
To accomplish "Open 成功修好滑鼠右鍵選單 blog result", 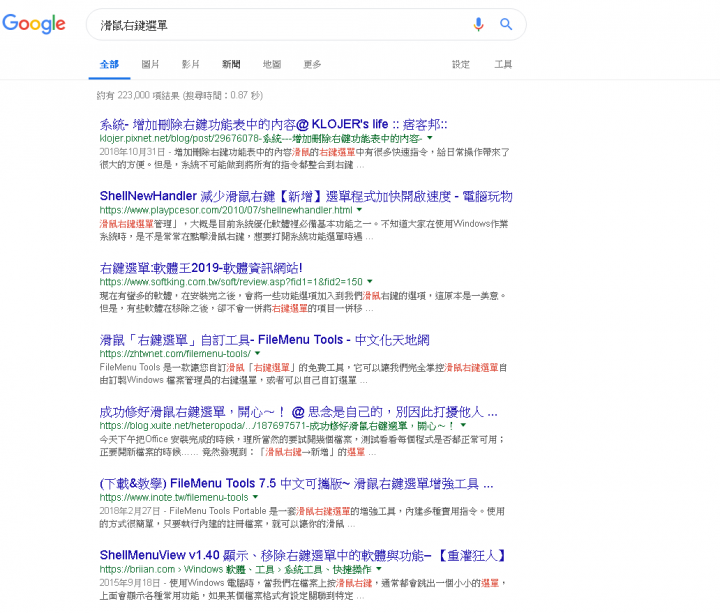I will pos(298,411).
